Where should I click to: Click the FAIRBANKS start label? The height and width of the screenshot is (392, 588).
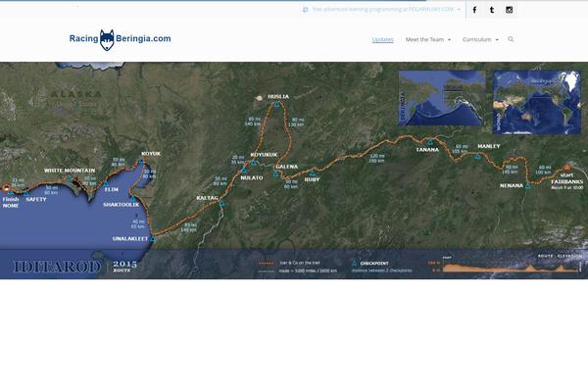(x=567, y=181)
